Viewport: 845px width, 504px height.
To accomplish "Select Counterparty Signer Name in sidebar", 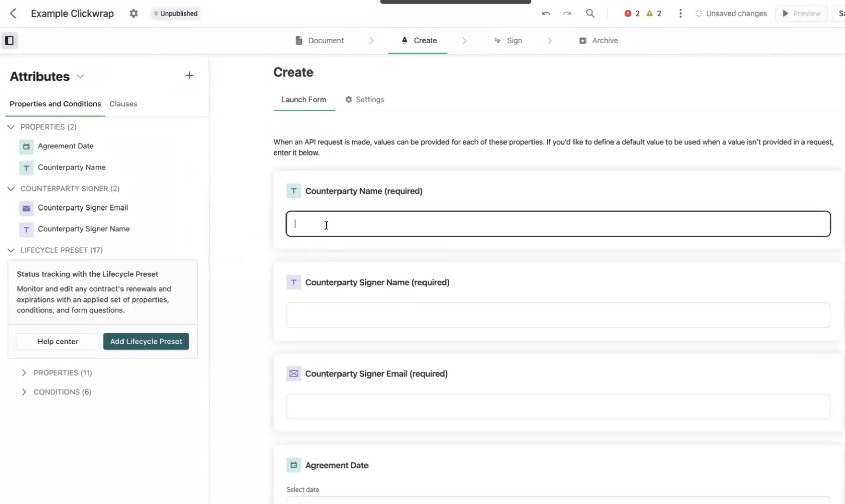I will click(x=84, y=230).
